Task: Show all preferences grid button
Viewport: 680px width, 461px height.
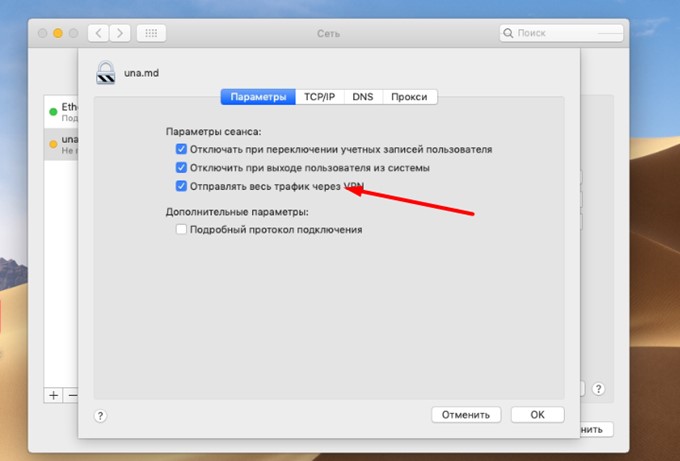Action: click(x=151, y=33)
